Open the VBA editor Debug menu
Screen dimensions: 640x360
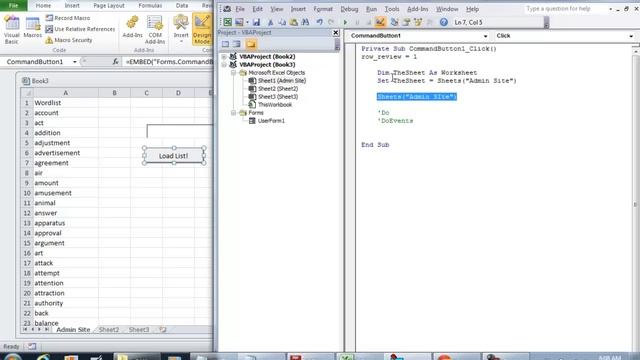(x=349, y=9)
